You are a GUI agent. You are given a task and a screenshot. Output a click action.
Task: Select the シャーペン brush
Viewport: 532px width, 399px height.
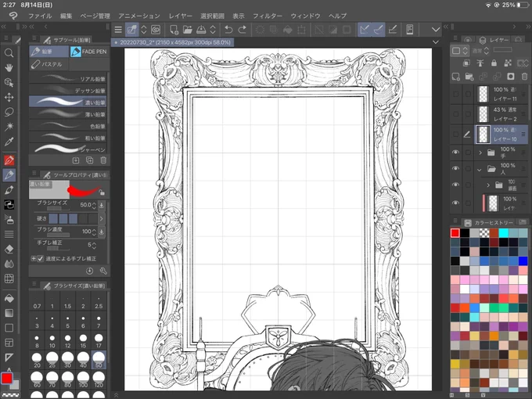pos(68,149)
